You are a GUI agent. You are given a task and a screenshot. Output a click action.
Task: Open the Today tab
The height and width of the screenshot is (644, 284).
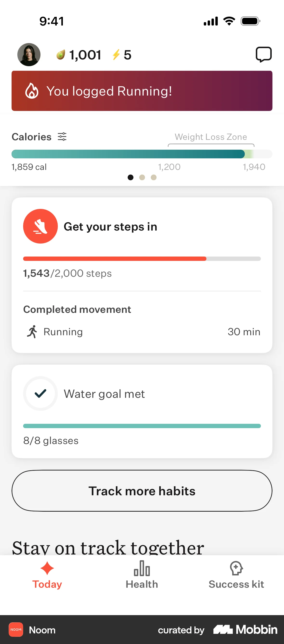click(47, 574)
